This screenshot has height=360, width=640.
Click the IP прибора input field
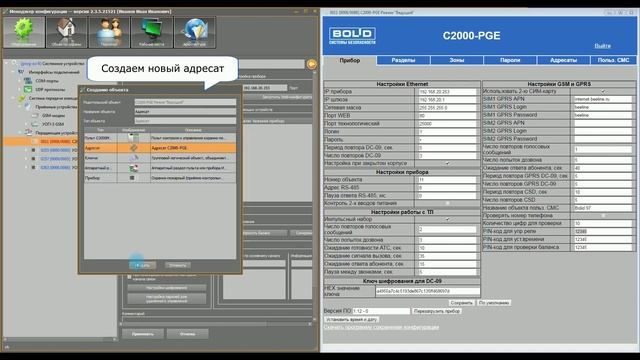tap(447, 92)
